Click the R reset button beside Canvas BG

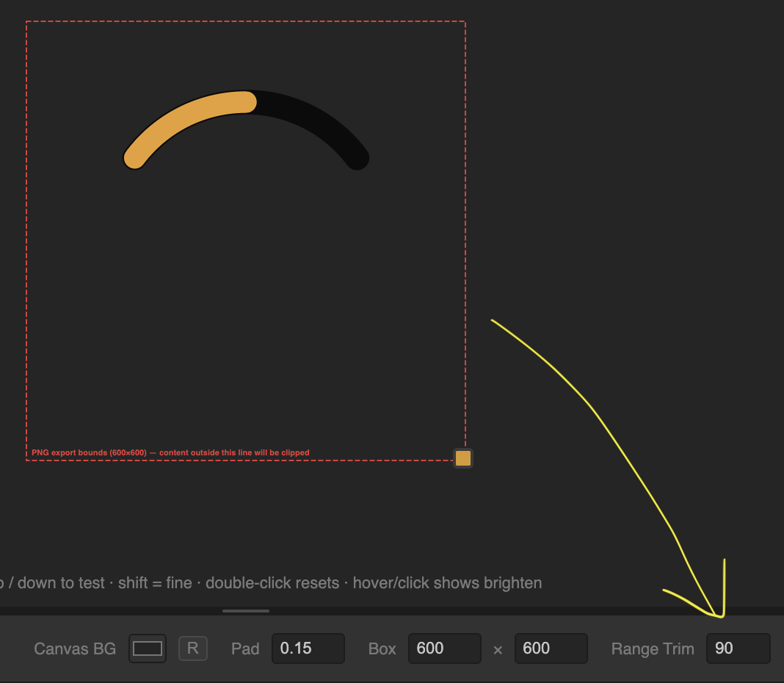[193, 648]
